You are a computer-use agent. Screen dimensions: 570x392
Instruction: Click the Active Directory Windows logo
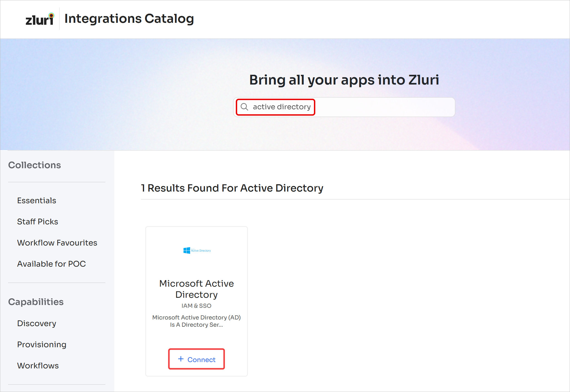click(187, 250)
